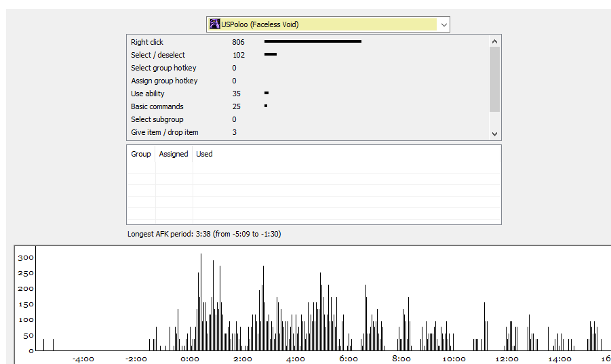Select the USPoloo (Faceless Void) combo box
This screenshot has width=611, height=364.
click(x=328, y=24)
